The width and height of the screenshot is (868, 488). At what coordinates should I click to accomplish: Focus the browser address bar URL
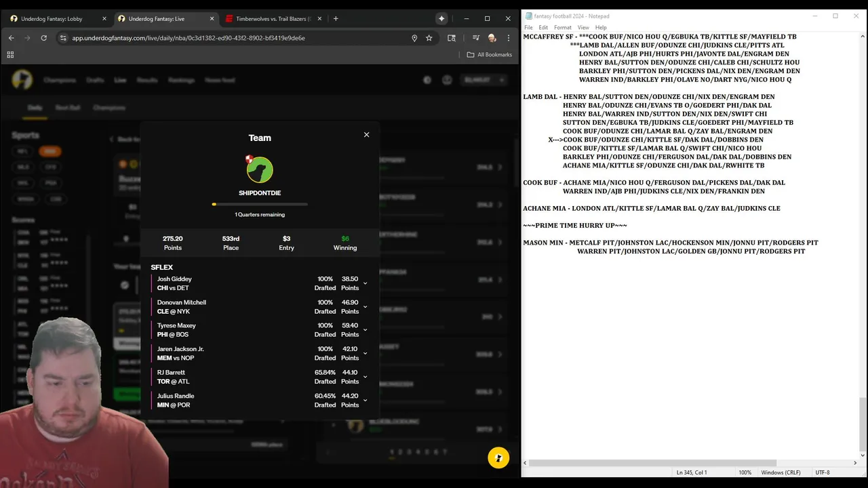189,38
